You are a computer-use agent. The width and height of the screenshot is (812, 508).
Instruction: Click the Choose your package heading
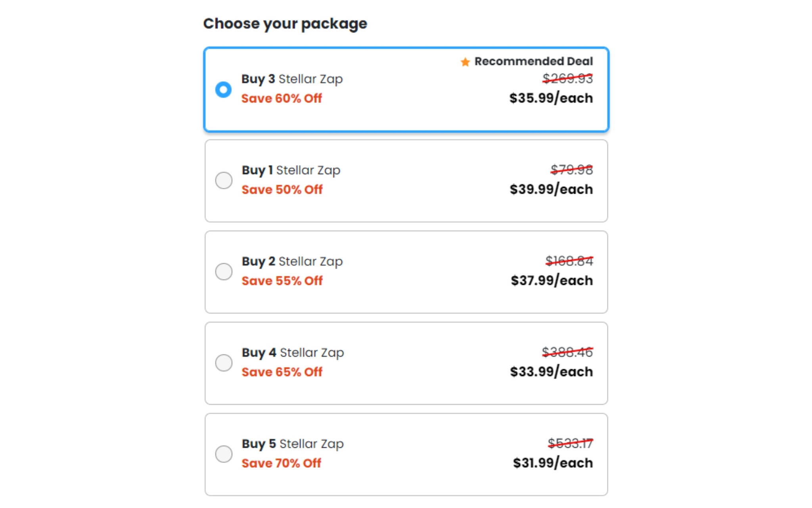[285, 24]
